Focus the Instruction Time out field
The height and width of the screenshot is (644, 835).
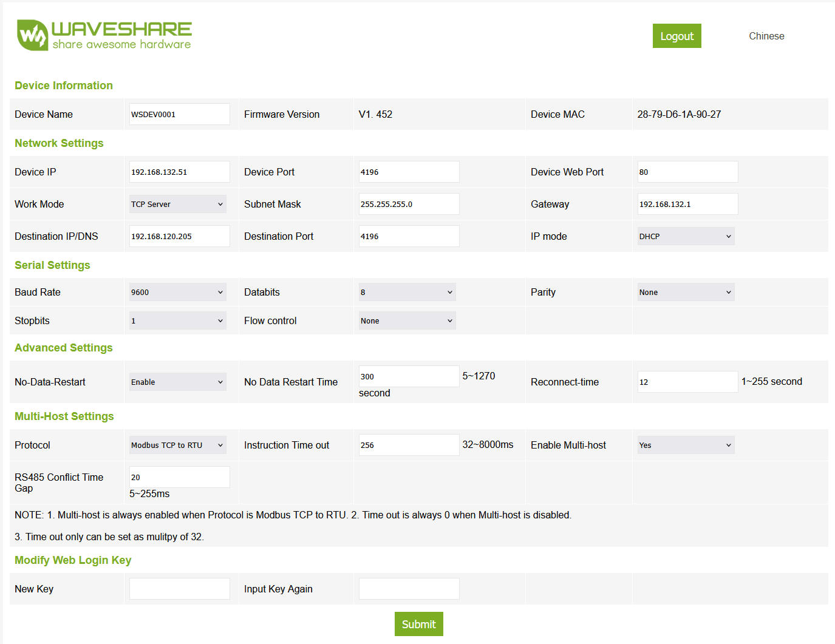click(x=409, y=445)
